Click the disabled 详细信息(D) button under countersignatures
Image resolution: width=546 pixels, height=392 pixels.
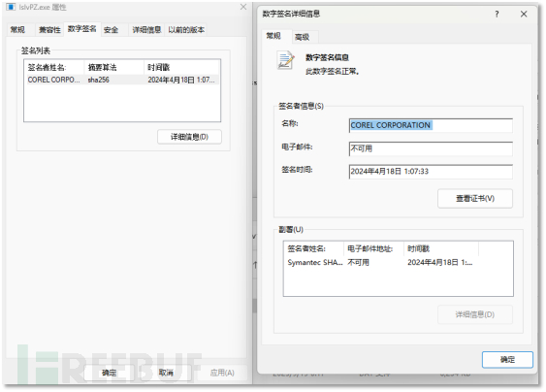(475, 314)
